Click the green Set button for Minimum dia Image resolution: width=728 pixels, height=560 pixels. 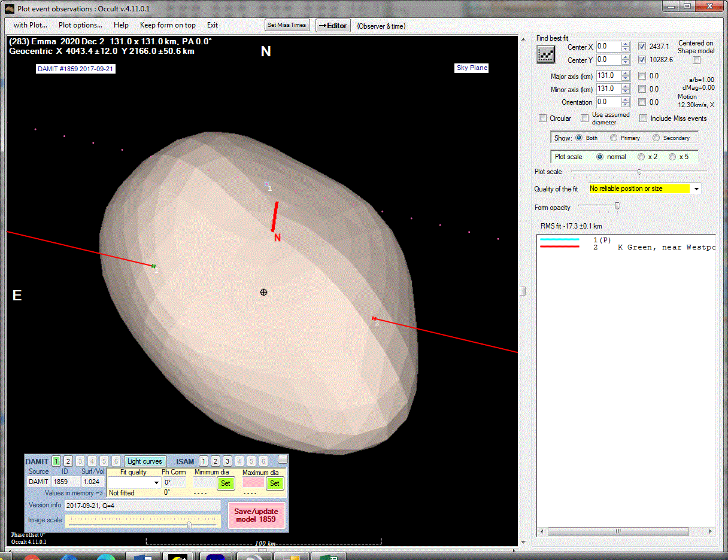tap(225, 483)
